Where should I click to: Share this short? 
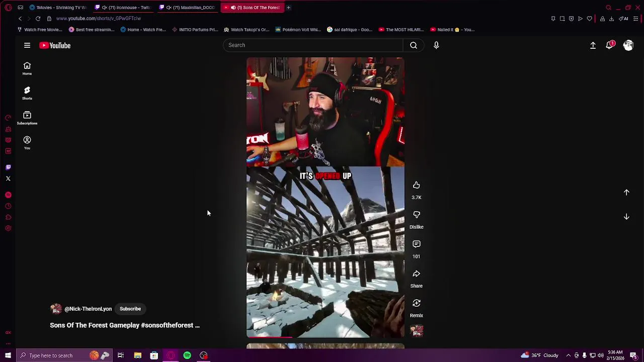(x=417, y=274)
